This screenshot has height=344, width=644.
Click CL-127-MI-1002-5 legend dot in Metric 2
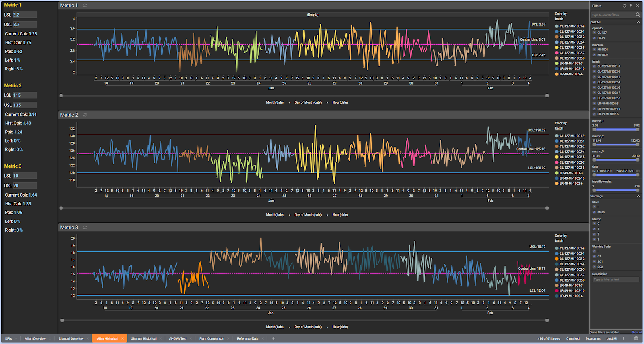click(557, 157)
